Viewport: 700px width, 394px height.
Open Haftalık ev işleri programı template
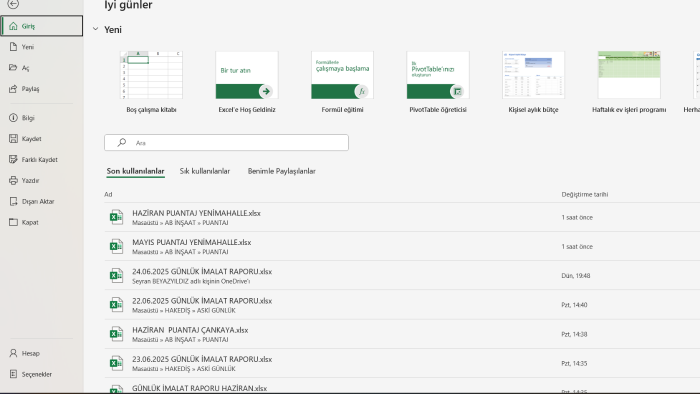click(x=629, y=82)
